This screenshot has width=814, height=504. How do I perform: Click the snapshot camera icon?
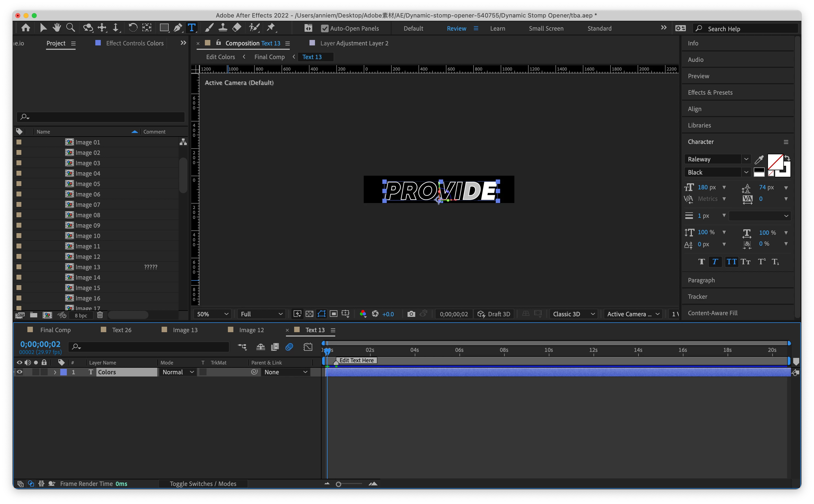pyautogui.click(x=411, y=314)
